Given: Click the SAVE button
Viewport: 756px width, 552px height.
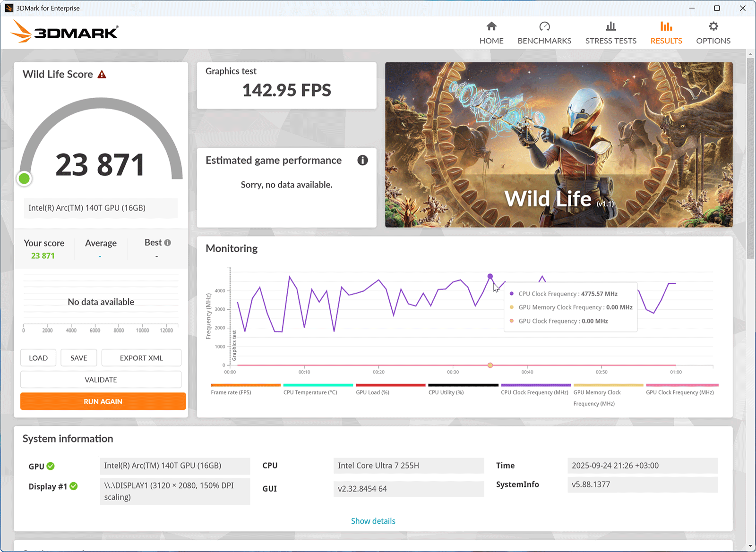Looking at the screenshot, I should point(79,358).
